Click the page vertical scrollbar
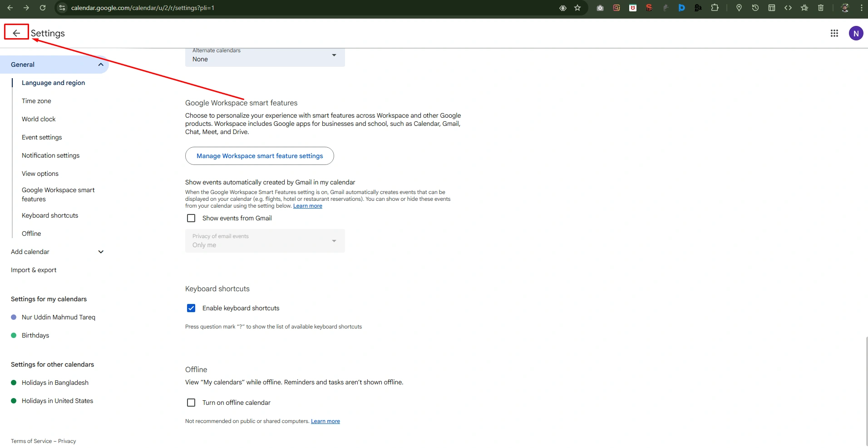Viewport: 868px width, 448px height. pos(866,391)
